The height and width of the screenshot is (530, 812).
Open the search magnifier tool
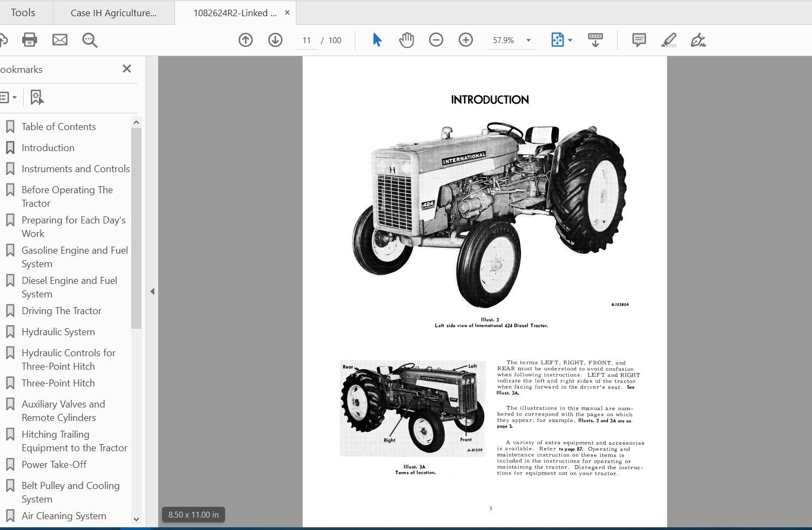coord(90,39)
